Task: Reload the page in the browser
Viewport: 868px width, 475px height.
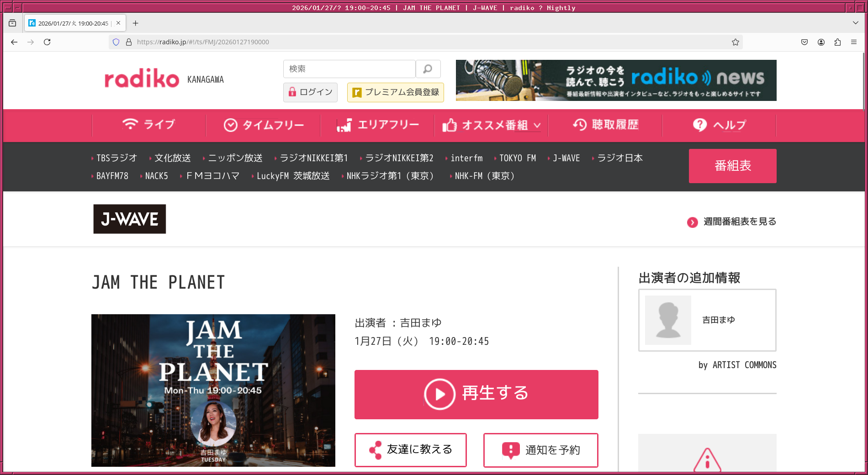Action: 47,42
